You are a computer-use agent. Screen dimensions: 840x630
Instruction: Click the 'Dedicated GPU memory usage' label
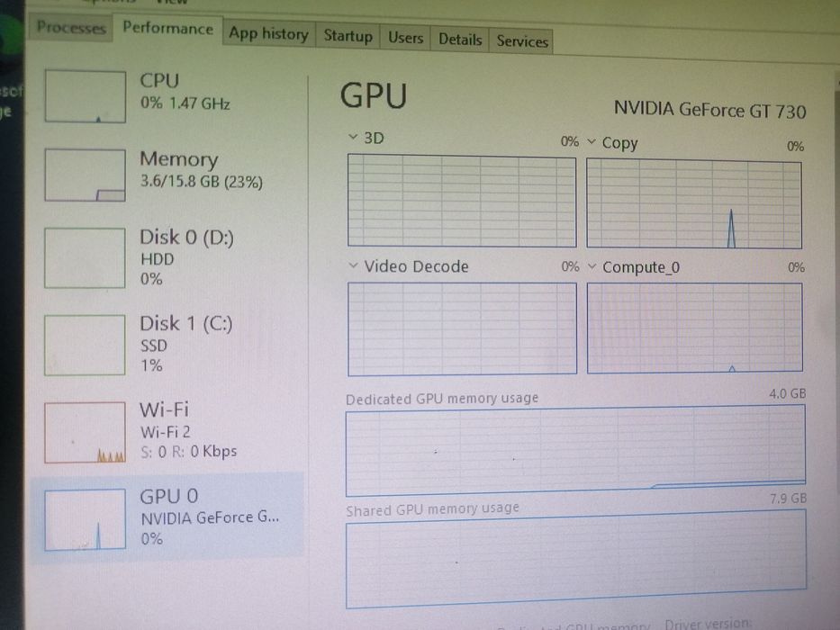pos(442,399)
